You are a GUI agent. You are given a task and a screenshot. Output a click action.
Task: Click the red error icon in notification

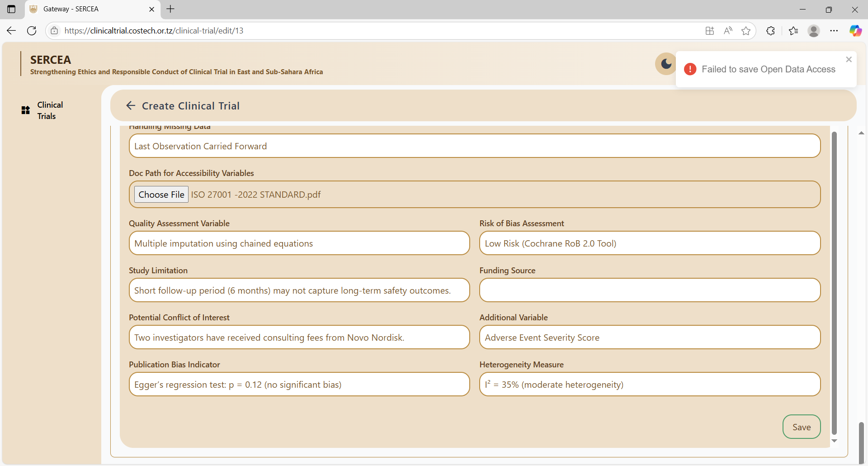coord(690,69)
